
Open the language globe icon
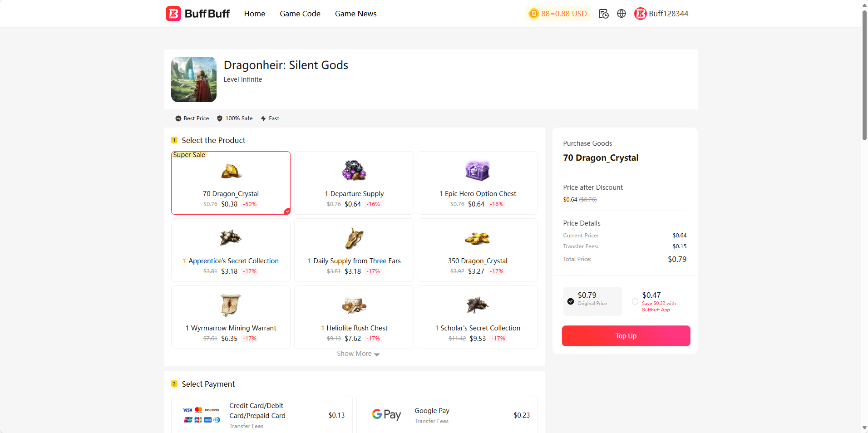pyautogui.click(x=621, y=14)
